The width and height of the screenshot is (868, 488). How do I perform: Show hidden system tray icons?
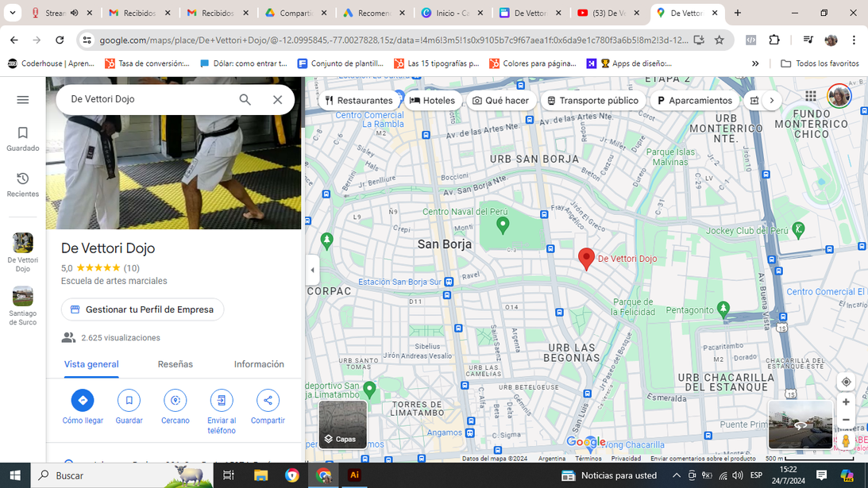coord(677,475)
